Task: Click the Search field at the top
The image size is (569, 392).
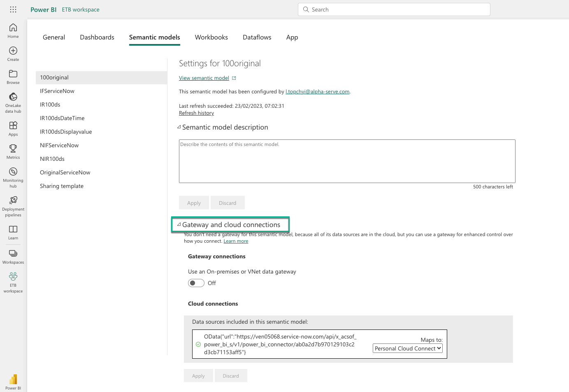Action: pyautogui.click(x=394, y=9)
